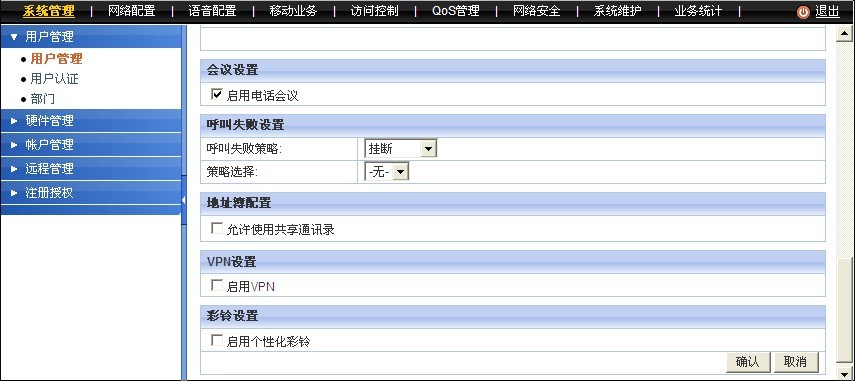
Task: Click the 策略选择: label
Action: pyautogui.click(x=232, y=172)
